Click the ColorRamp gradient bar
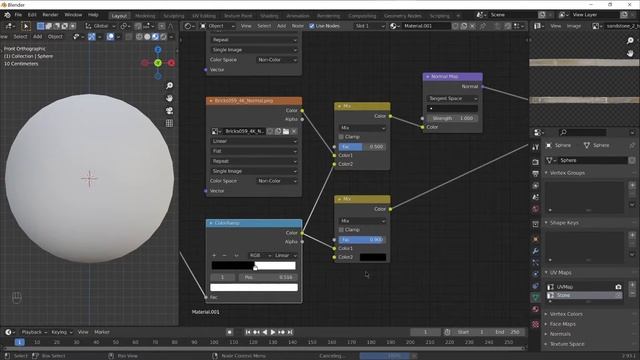 coord(253,266)
